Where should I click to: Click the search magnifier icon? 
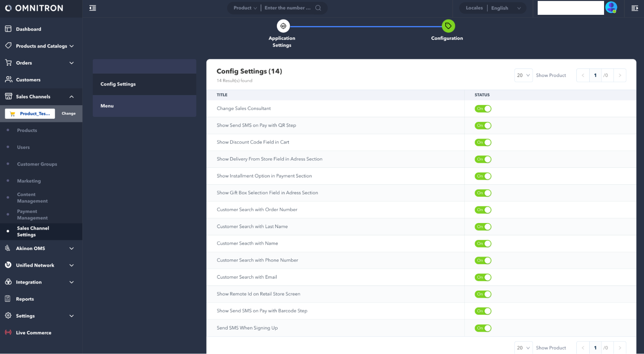318,8
